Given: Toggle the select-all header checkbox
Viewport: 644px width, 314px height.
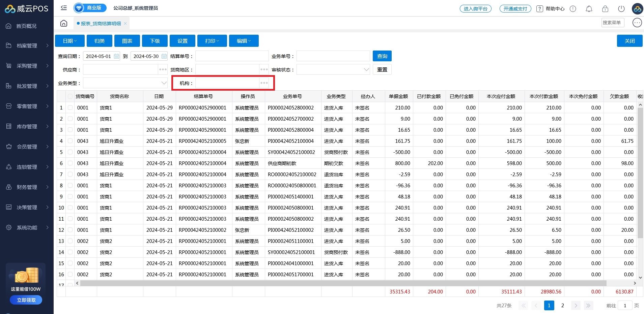Looking at the screenshot, I should 70,96.
